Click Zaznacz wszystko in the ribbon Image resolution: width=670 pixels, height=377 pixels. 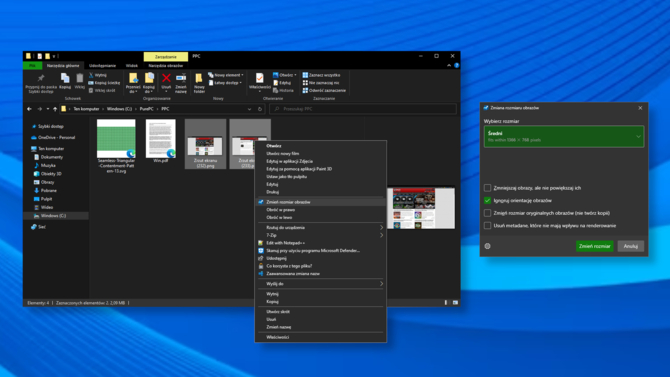tap(321, 75)
